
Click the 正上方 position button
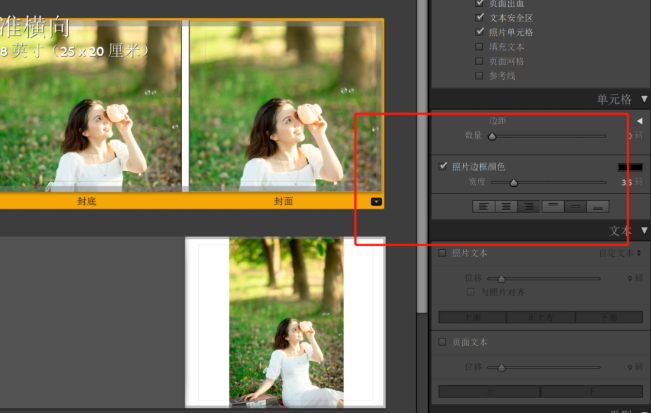coord(541,318)
